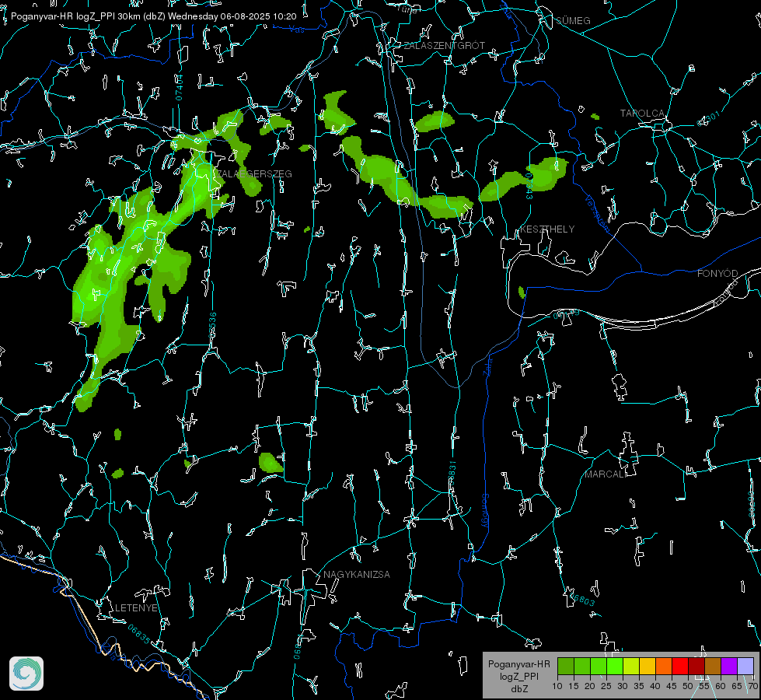The image size is (761, 700).
Task: Click the dbZ unit label in legend
Action: (518, 689)
